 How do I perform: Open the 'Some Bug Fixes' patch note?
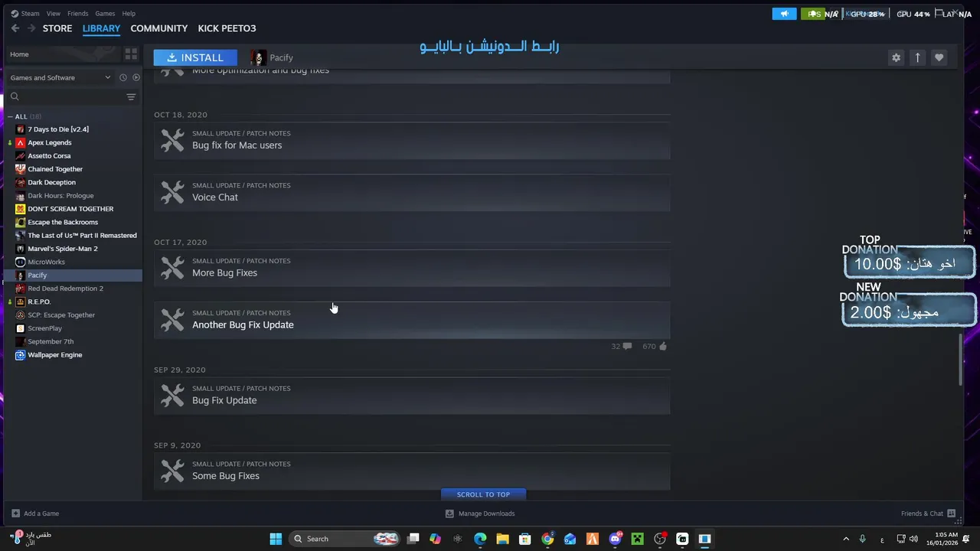[x=412, y=471]
